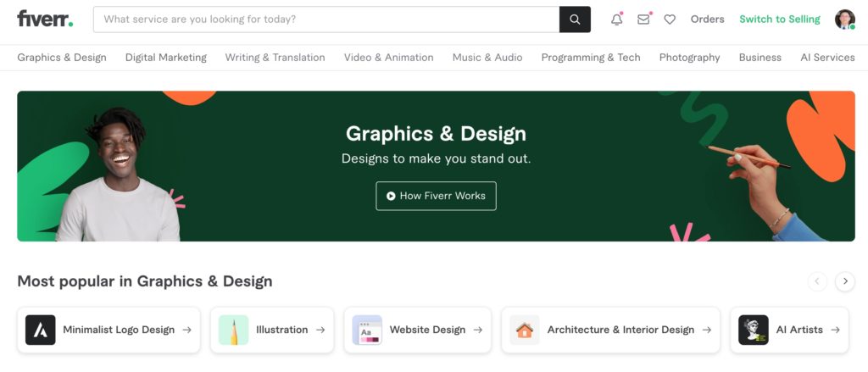Open Graphics & Design category menu

point(62,58)
